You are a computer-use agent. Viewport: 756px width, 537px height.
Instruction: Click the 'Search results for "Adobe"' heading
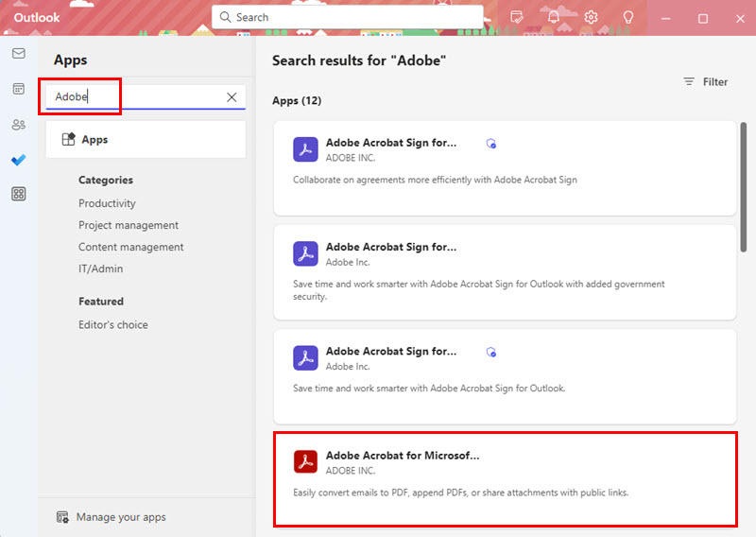click(359, 61)
